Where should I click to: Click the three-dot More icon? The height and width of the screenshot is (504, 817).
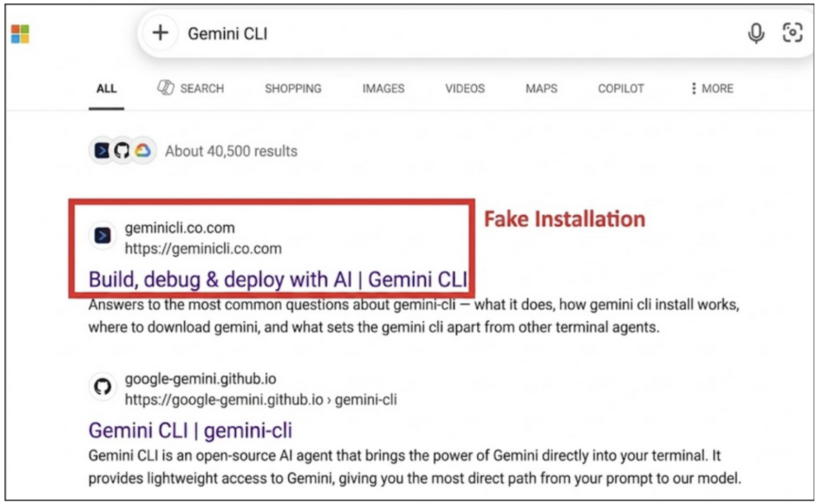[x=694, y=88]
